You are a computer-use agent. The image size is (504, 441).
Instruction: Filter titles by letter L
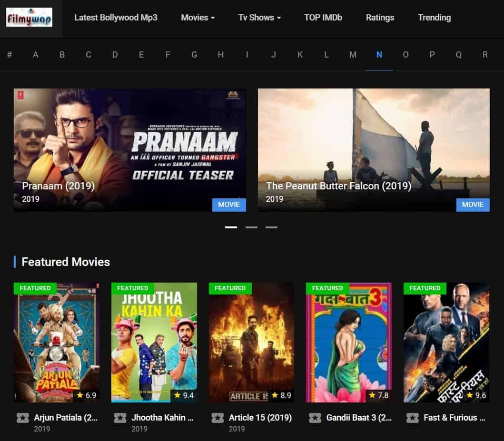pyautogui.click(x=326, y=55)
